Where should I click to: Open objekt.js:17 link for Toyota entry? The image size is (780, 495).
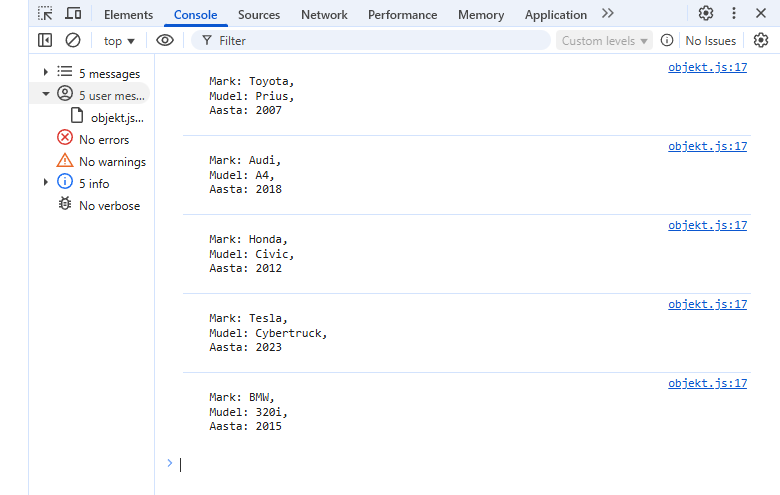point(707,67)
